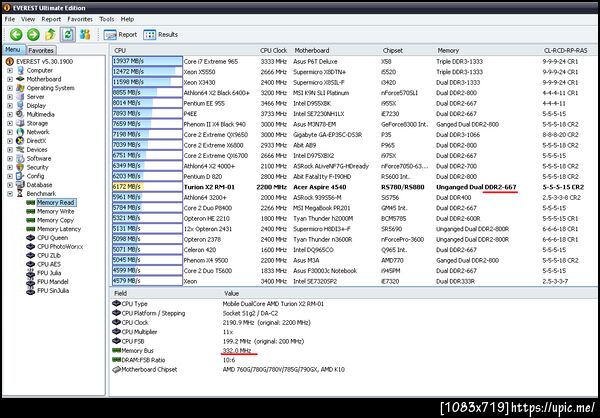Click the Database icon in the tree
This screenshot has width=600, height=418.
pyautogui.click(x=20, y=185)
